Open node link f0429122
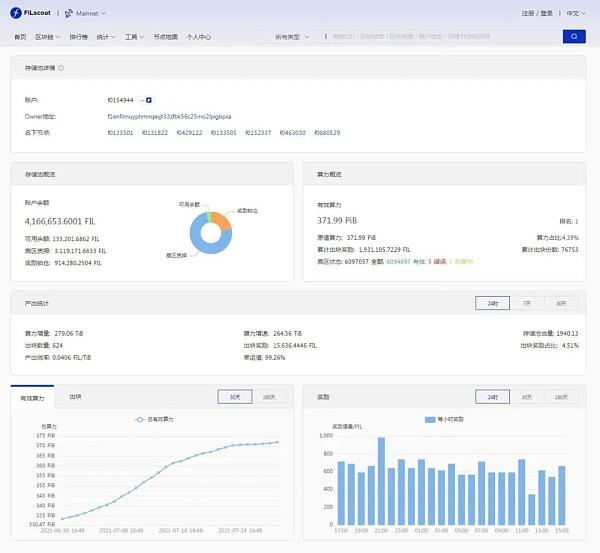The image size is (600, 553). (189, 132)
